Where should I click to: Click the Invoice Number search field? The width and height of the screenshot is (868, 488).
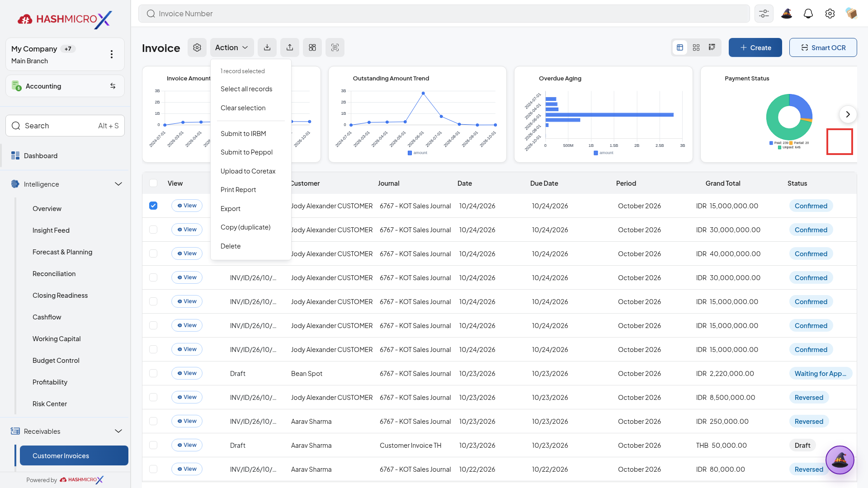[x=444, y=14]
